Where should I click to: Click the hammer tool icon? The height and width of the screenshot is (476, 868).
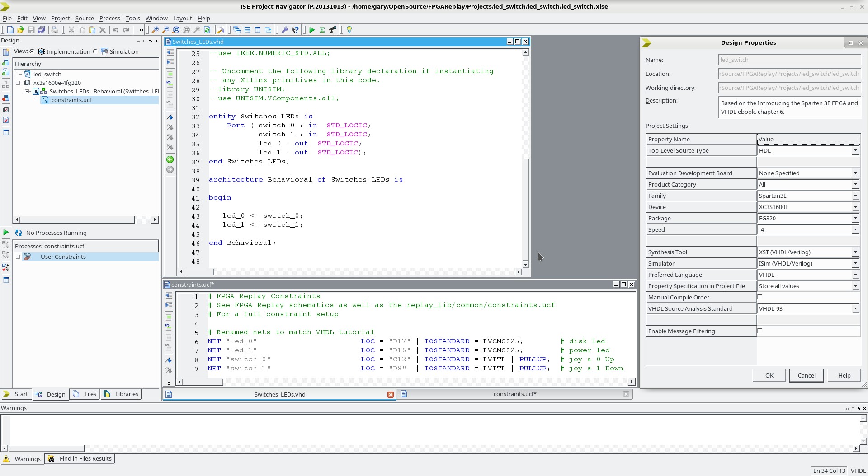tap(221, 30)
